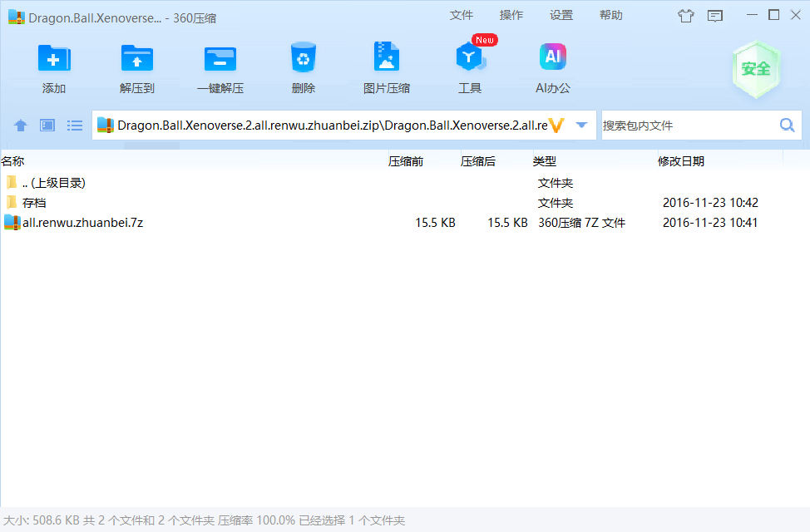This screenshot has height=532, width=810.
Task: Open the 工具 (Tools) icon
Action: coord(470,57)
